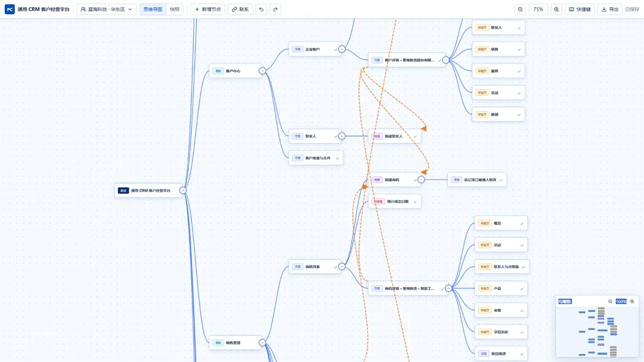Click the check mark on 字段历史 node
This screenshot has height=362, width=644.
(522, 333)
